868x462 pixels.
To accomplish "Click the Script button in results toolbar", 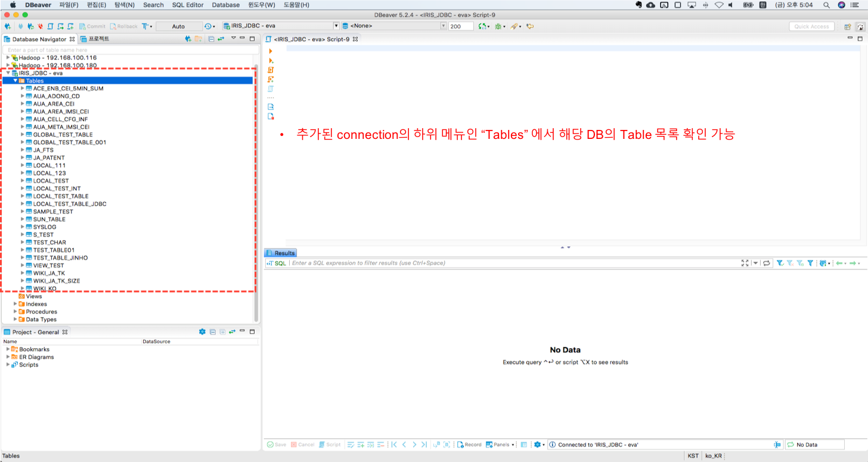I will (330, 445).
